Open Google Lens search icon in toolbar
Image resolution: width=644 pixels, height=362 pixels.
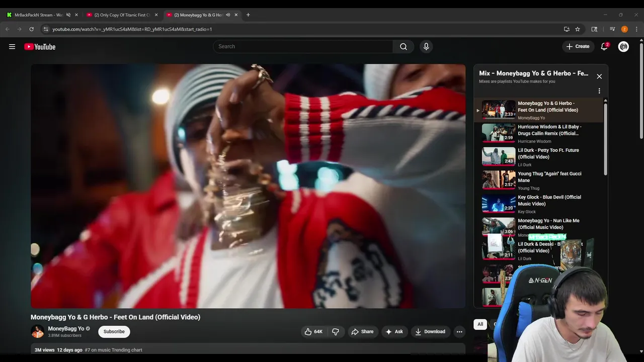tap(594, 29)
